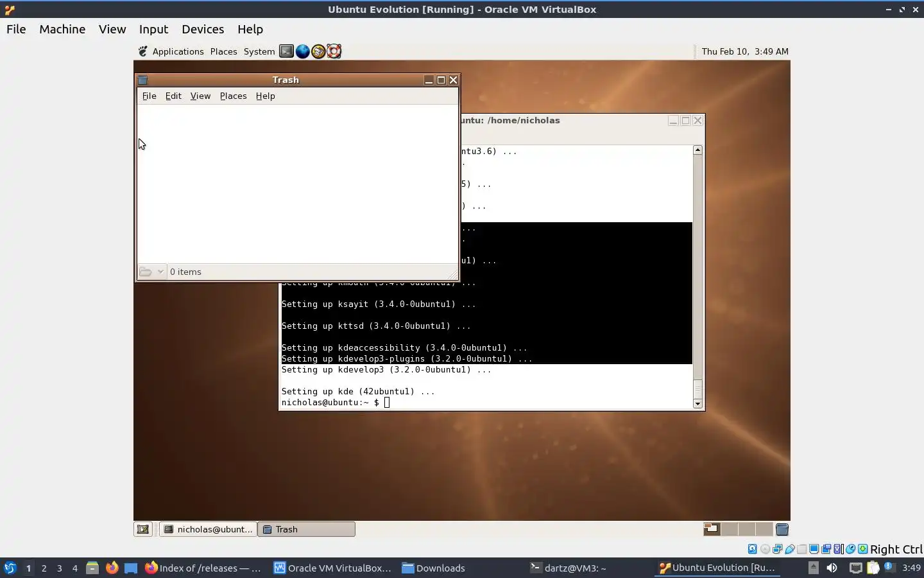The height and width of the screenshot is (578, 924).
Task: Click the lifebuoy help launcher icon
Action: point(334,51)
